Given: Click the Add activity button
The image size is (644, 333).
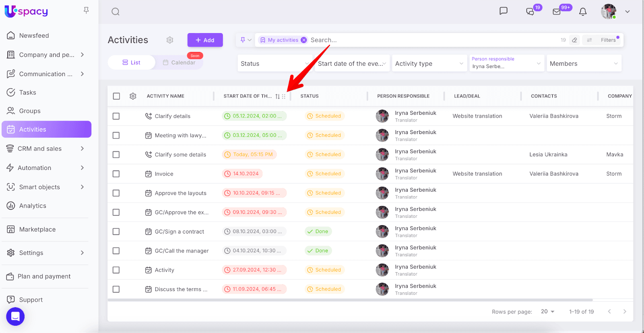Looking at the screenshot, I should click(205, 40).
